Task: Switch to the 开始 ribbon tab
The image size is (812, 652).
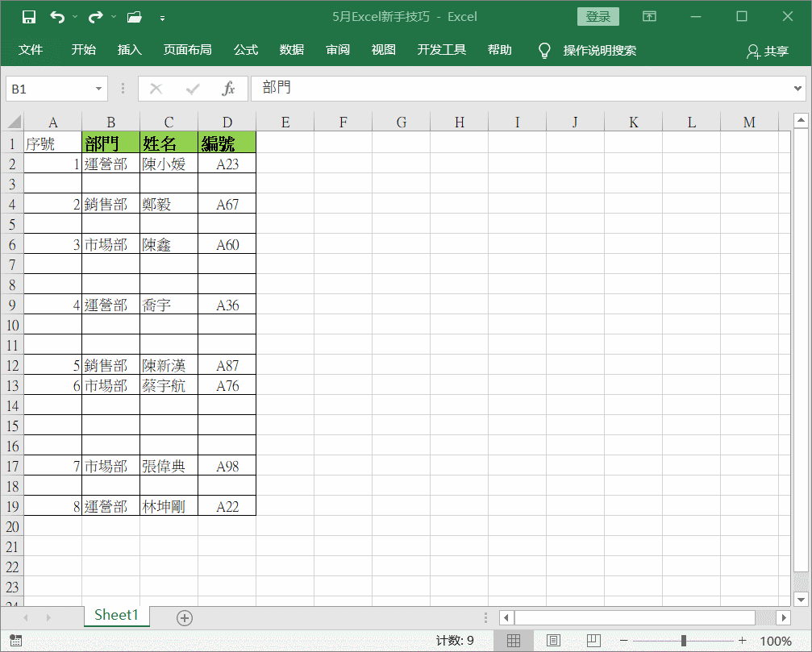Action: (x=83, y=50)
